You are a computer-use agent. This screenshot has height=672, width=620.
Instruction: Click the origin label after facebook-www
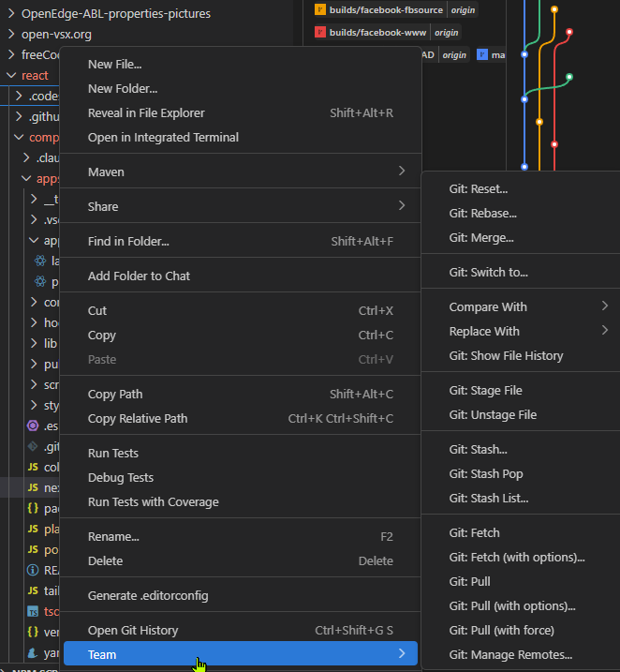[x=446, y=33]
